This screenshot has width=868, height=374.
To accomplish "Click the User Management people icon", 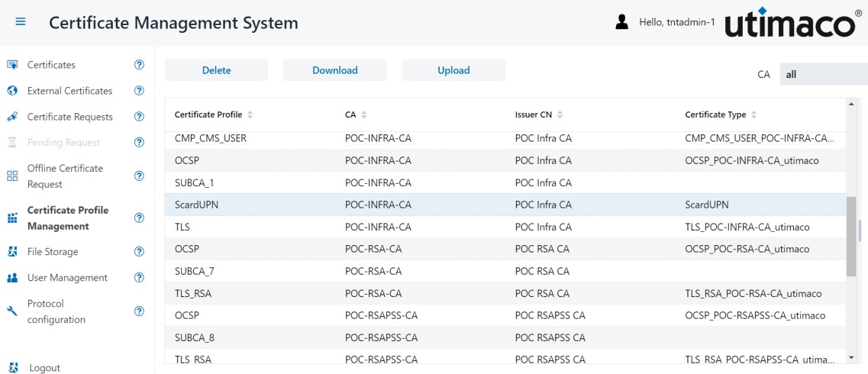I will [x=12, y=278].
